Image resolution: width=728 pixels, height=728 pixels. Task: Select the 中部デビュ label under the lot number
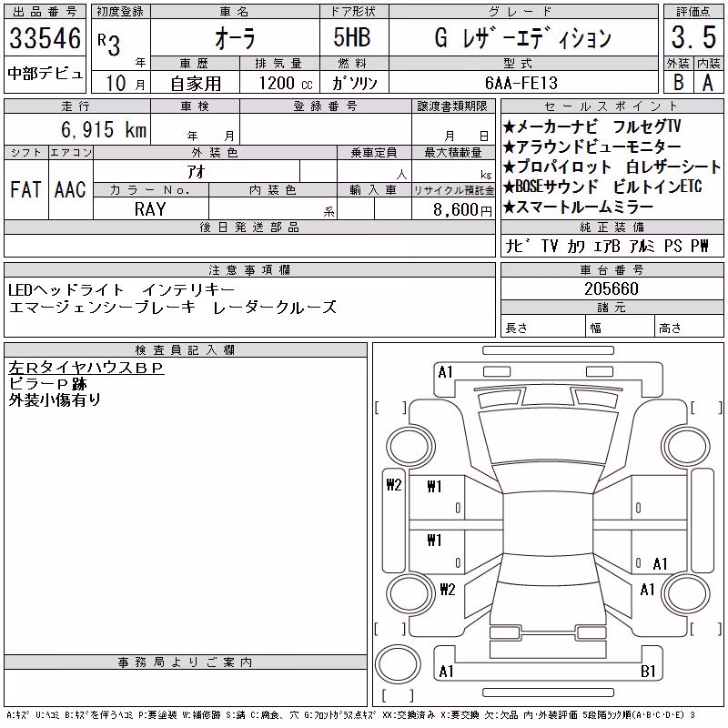[45, 74]
